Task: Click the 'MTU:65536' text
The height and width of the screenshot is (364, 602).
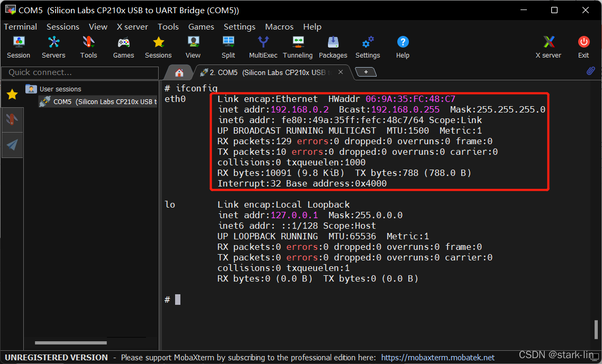Action: click(x=352, y=236)
